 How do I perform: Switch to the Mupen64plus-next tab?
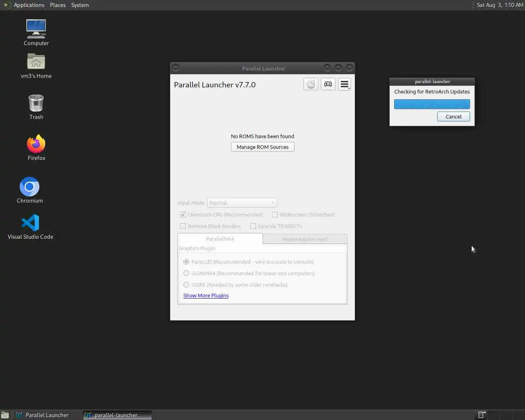305,239
